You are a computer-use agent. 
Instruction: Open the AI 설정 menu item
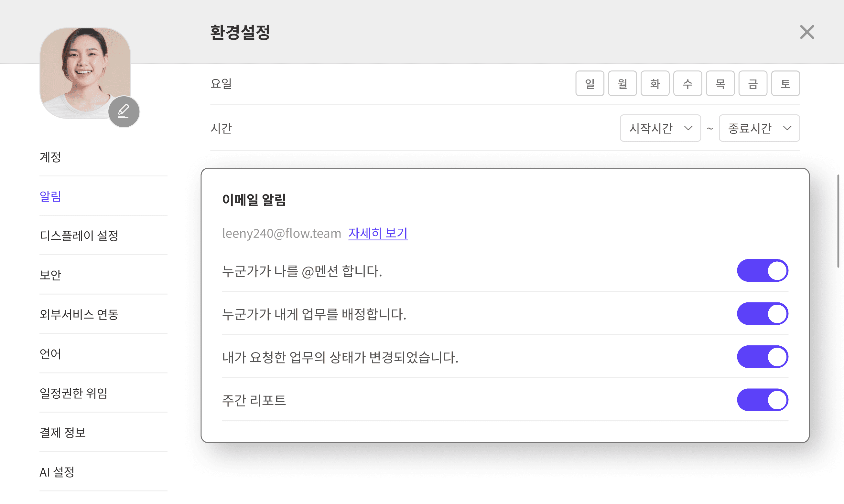pos(57,472)
